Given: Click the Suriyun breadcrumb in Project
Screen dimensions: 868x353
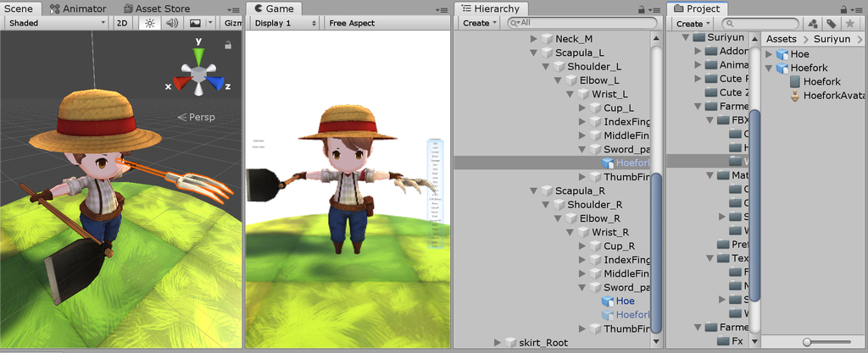Looking at the screenshot, I should (x=832, y=39).
